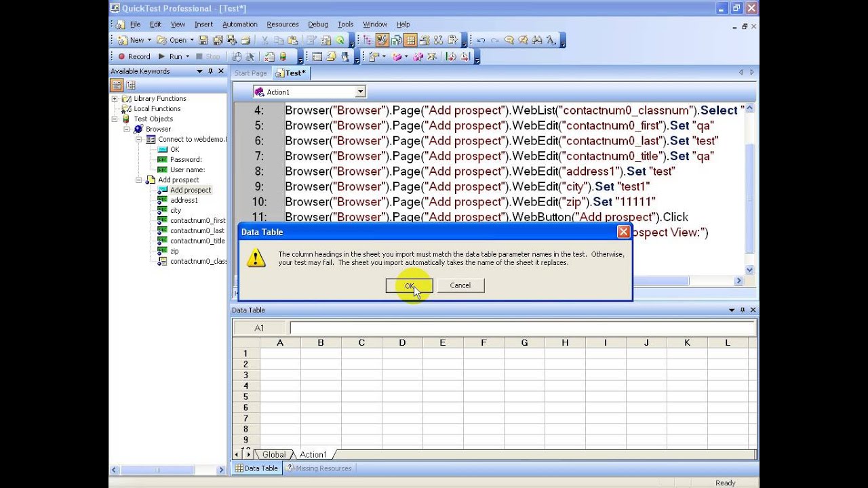The width and height of the screenshot is (868, 488).
Task: Select 'address1' object in the tree
Action: tap(184, 200)
